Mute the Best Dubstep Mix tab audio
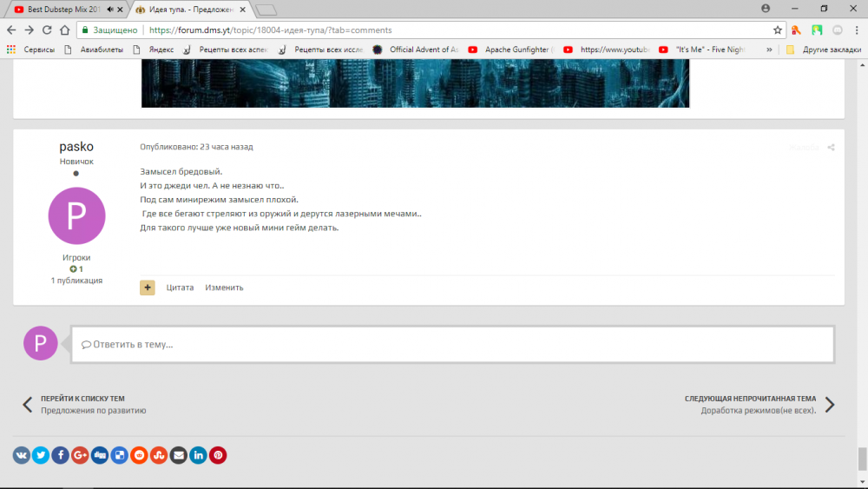 pos(110,9)
